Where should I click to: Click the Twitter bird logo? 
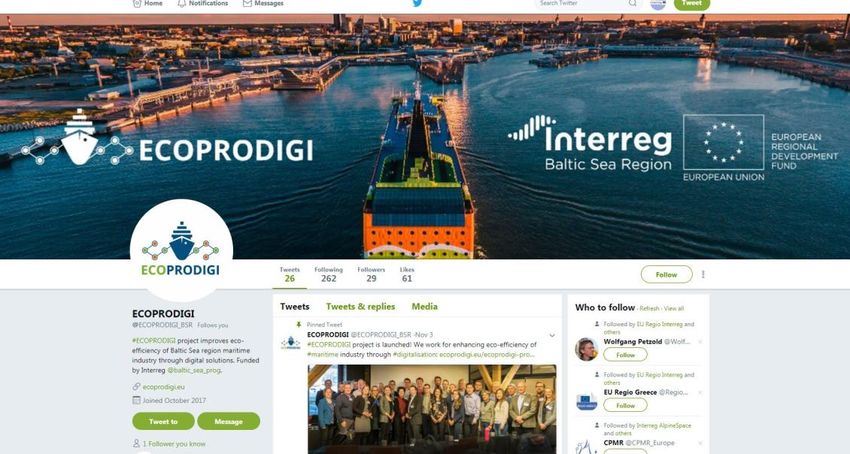click(x=417, y=3)
